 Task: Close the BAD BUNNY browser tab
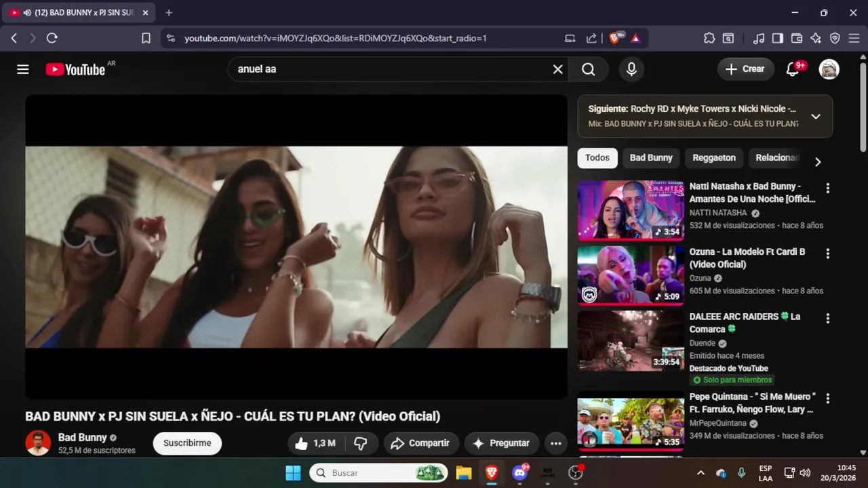pos(145,12)
